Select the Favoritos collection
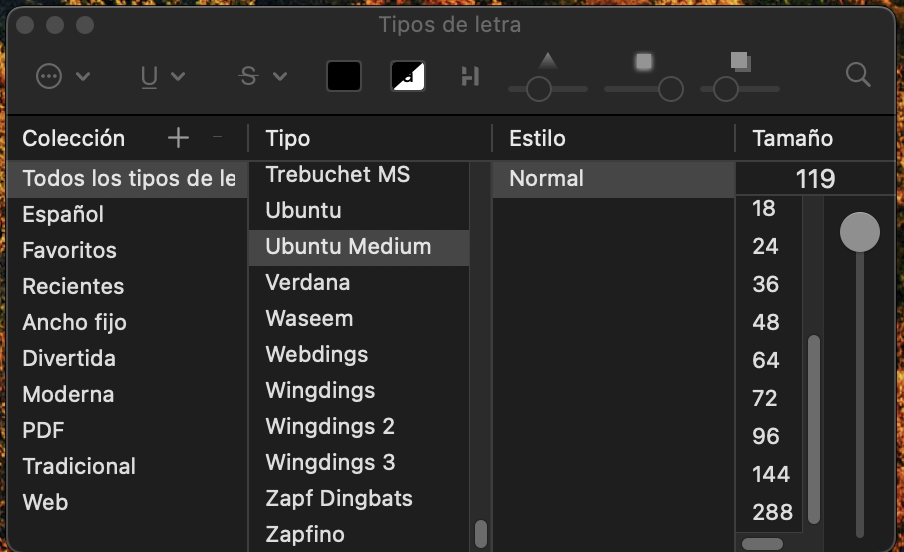 (x=70, y=250)
